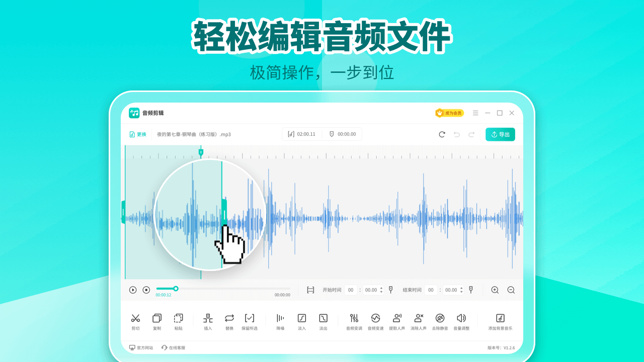Click the refresh icon beside undo
The width and height of the screenshot is (644, 362).
point(442,134)
